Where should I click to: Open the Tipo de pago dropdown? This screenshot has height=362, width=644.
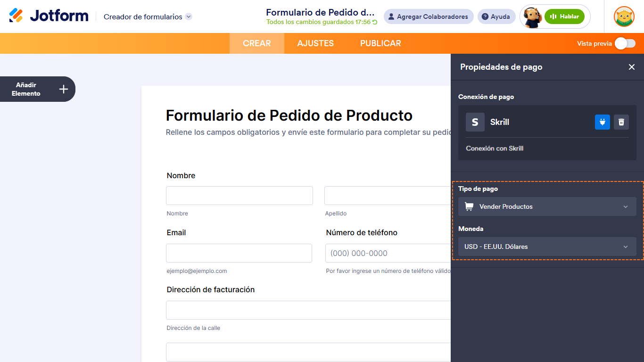click(547, 206)
